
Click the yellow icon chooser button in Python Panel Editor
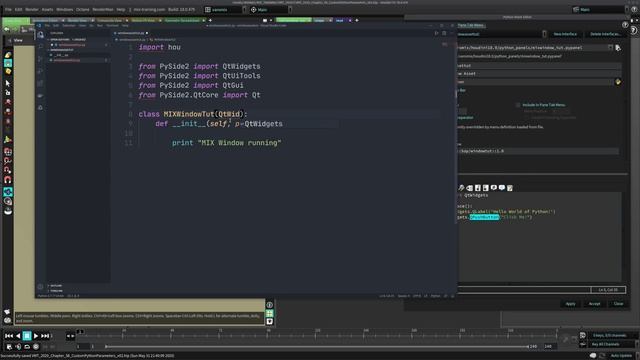(618, 82)
